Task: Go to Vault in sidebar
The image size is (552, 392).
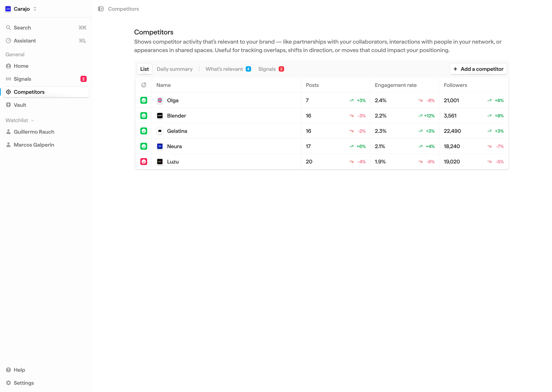Action: coord(20,105)
